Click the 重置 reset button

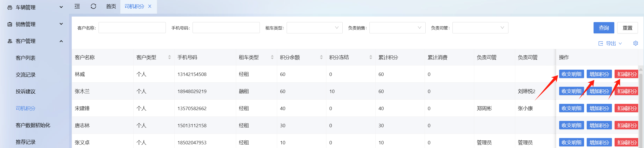point(627,28)
